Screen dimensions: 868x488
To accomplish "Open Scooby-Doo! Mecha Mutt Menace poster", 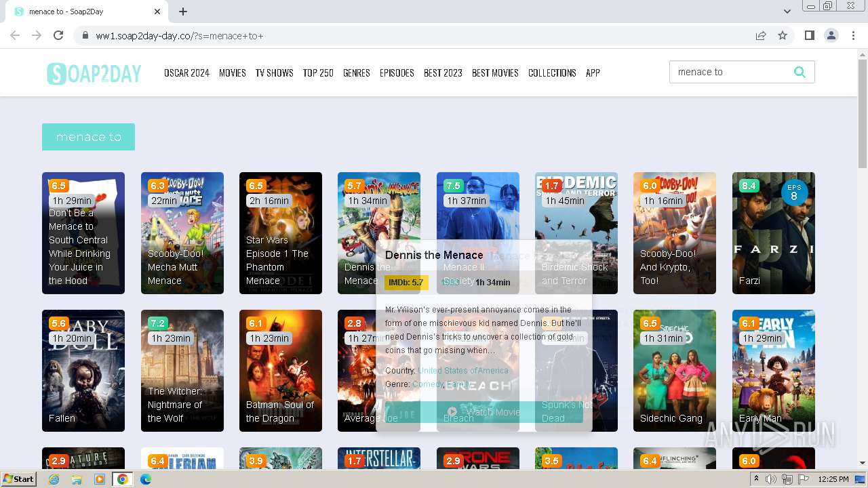I will point(182,233).
